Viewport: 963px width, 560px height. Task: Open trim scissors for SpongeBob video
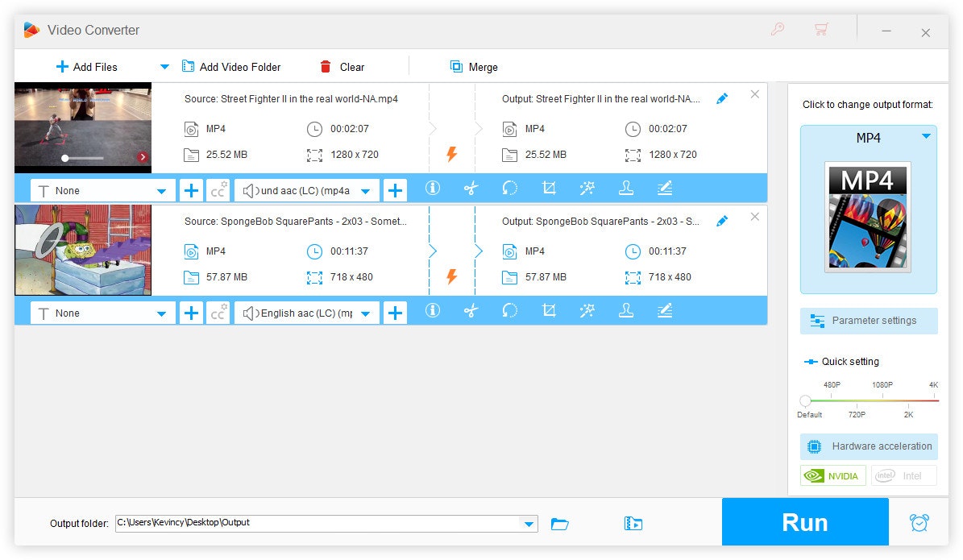point(471,311)
